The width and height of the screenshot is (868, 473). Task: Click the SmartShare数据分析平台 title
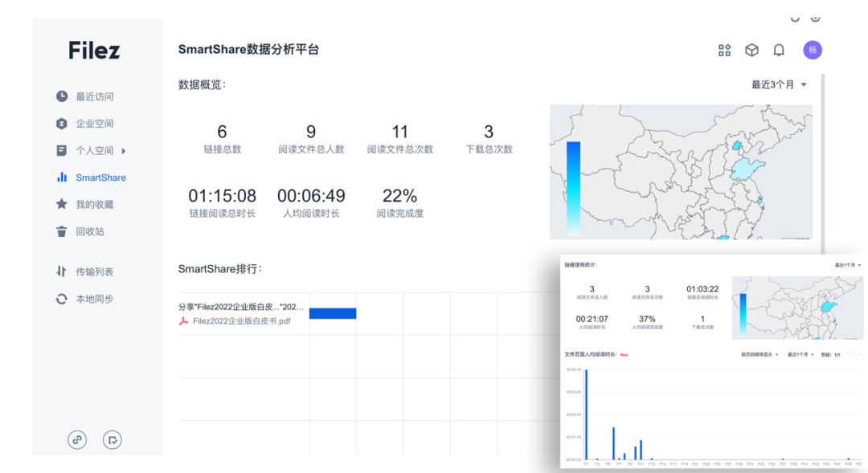point(248,50)
